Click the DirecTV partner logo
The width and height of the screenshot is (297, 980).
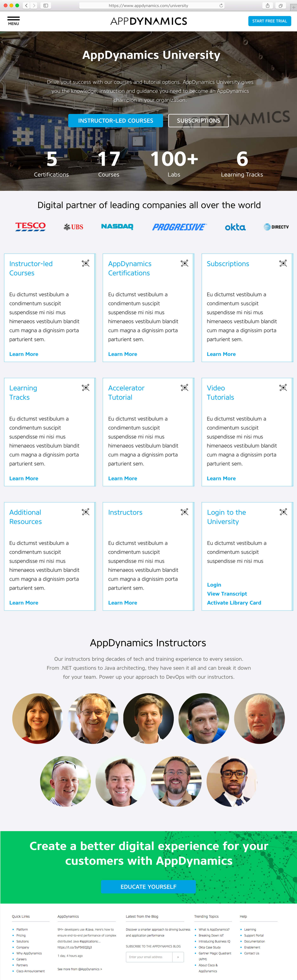point(276,227)
